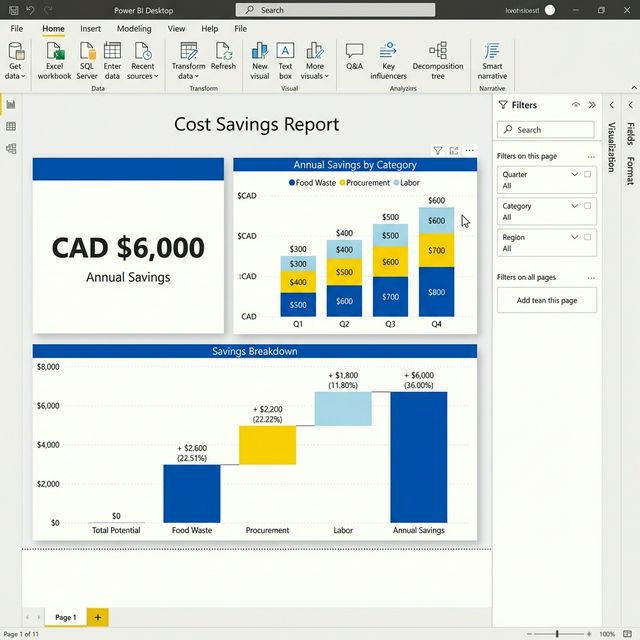640x640 pixels.
Task: Expand the Region filter chevron
Action: point(575,237)
